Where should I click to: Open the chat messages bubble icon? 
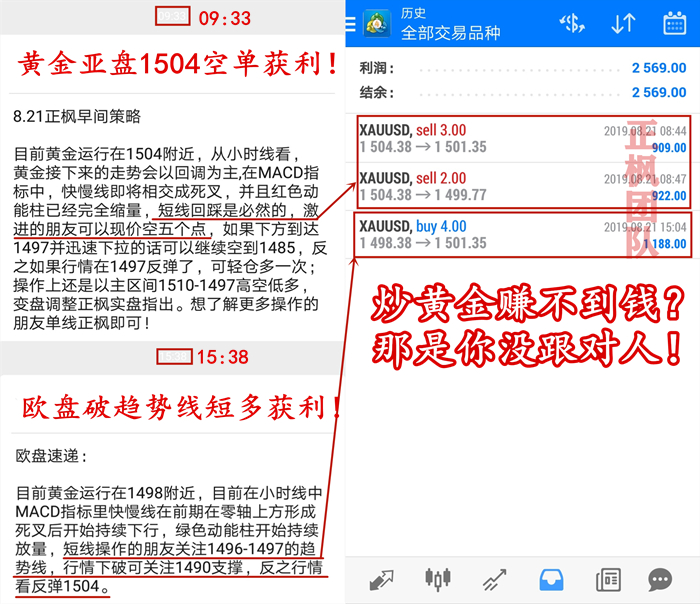660,579
